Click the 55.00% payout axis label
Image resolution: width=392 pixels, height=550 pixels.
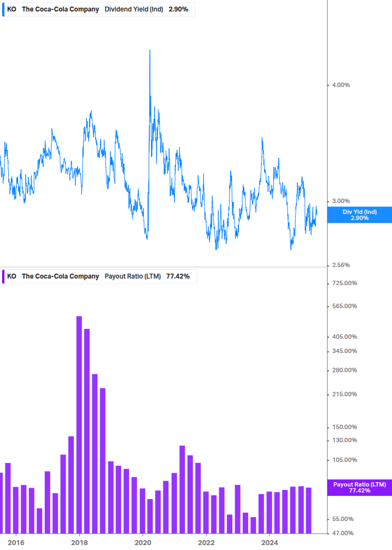tap(343, 519)
